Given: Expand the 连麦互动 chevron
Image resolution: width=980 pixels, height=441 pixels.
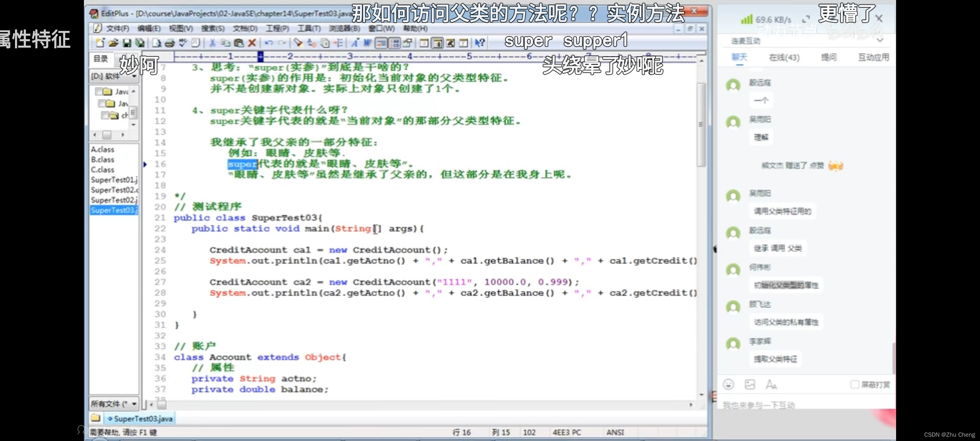Looking at the screenshot, I should (880, 40).
